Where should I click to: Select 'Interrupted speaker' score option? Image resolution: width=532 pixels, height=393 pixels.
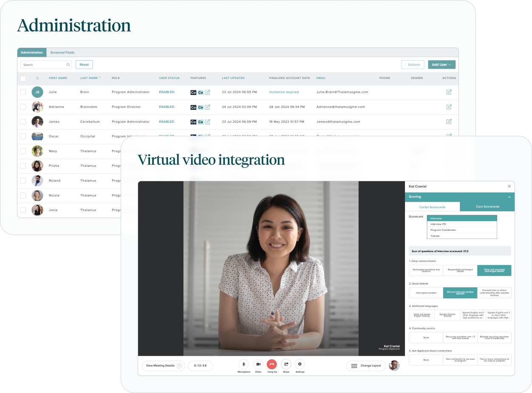point(426,293)
